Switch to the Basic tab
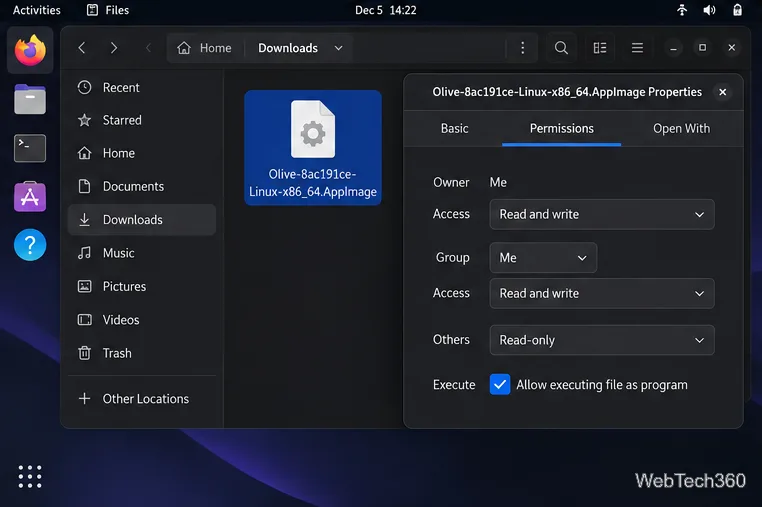 454,128
